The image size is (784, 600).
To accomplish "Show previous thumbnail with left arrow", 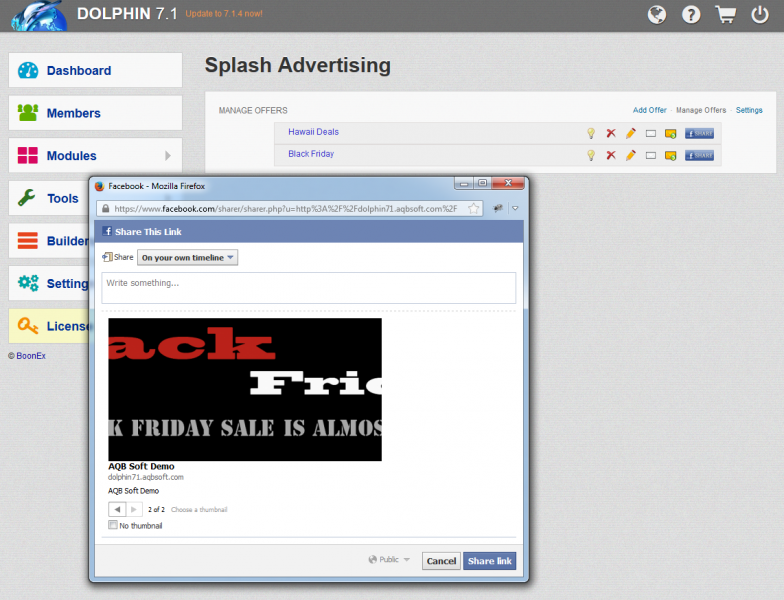I will [x=117, y=509].
